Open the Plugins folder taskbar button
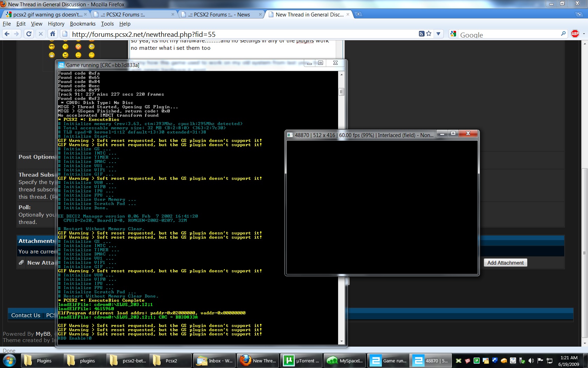588x368 pixels. click(42, 361)
